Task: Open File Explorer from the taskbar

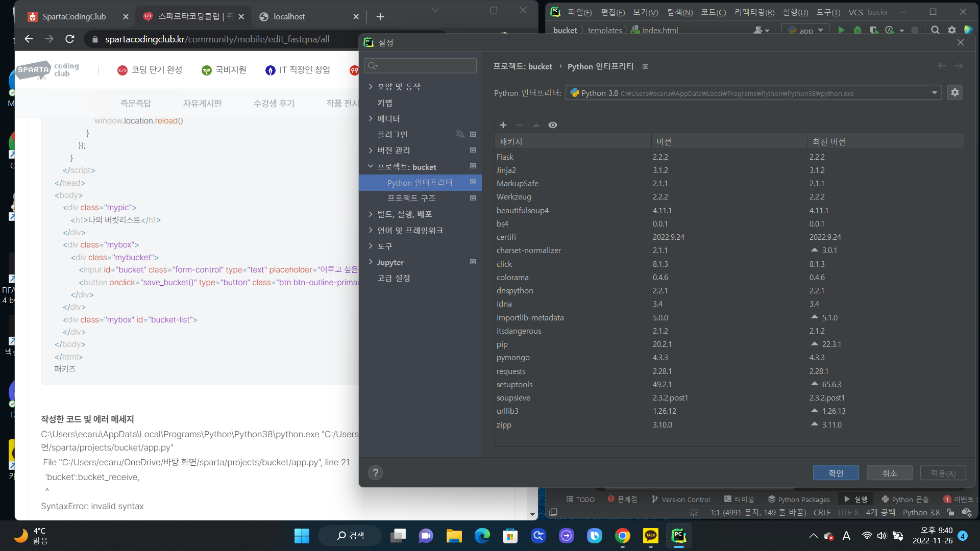Action: coord(454,536)
